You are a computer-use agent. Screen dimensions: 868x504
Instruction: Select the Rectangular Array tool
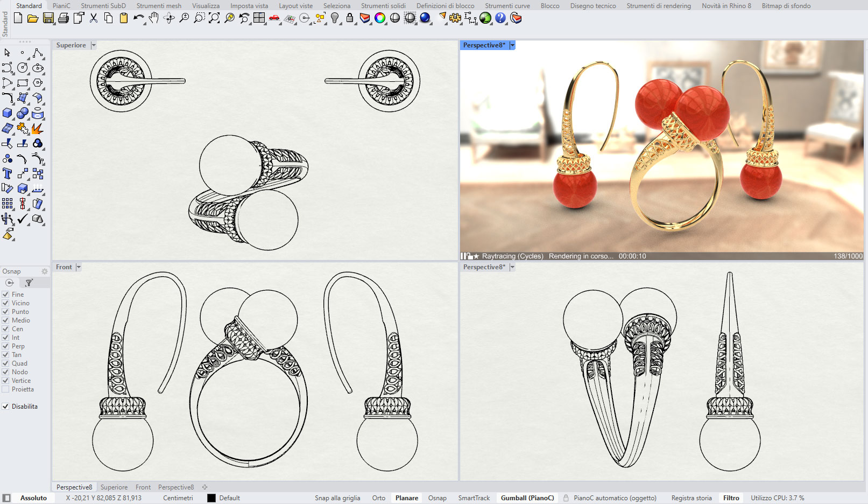pyautogui.click(x=8, y=204)
